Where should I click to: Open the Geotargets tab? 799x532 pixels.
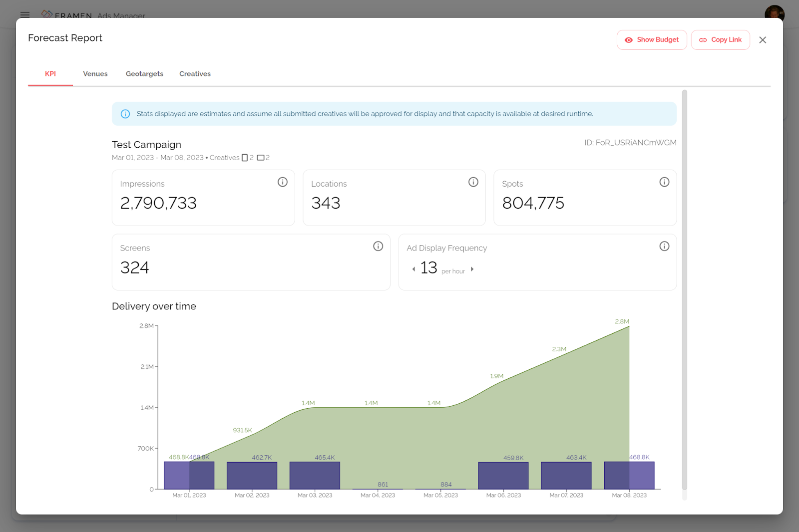pyautogui.click(x=144, y=74)
